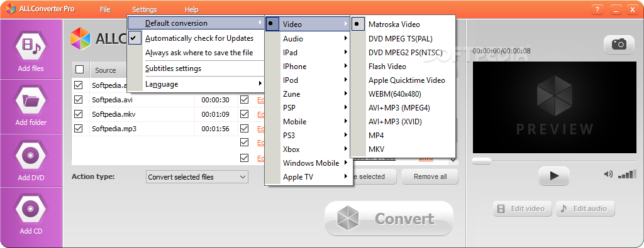Select the Softpedia.mkv file name
Screen dimensions: 644x248
pos(114,114)
